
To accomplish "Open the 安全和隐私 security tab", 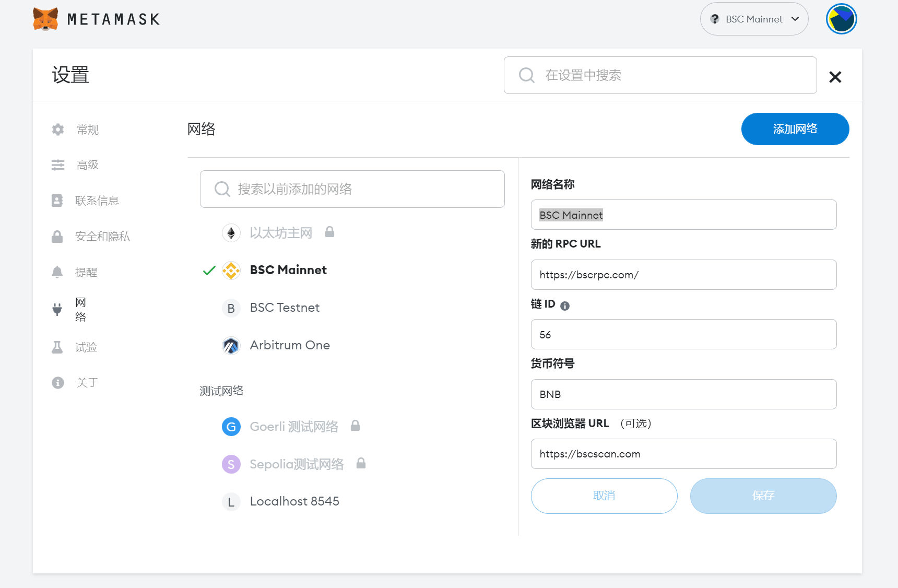I will (102, 237).
